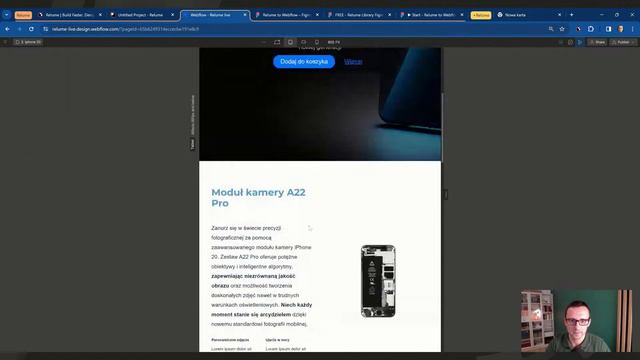Toggle the Chrome side panel icon
The width and height of the screenshot is (640, 360).
point(609,29)
